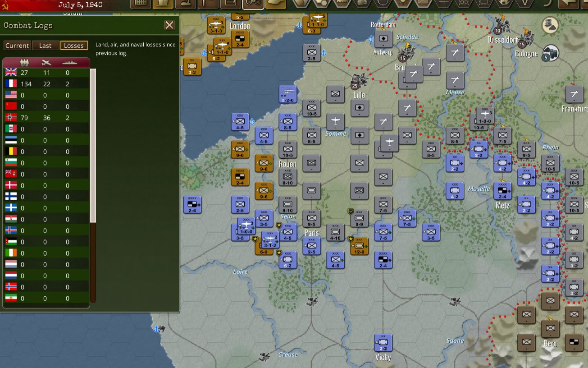Click the Rouen city label
Viewport: 588px width, 368px height.
tap(287, 164)
